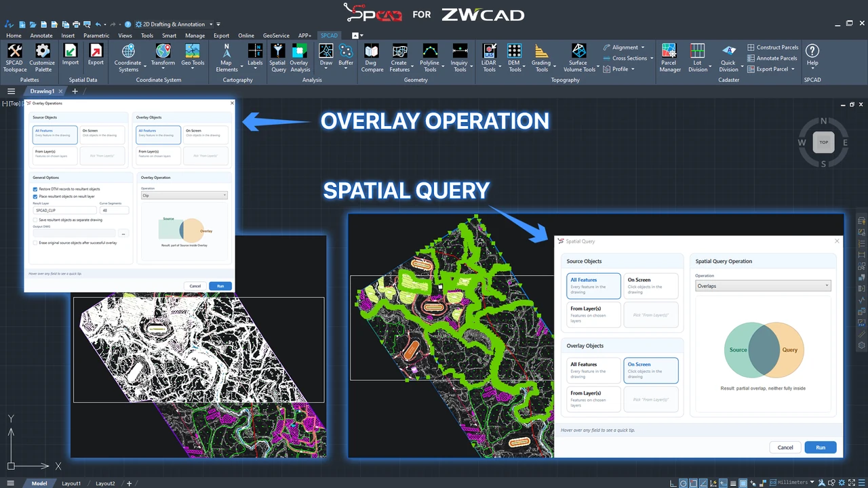Click Cancel in Overlay Operations dialog
The width and height of the screenshot is (868, 488).
[x=195, y=286]
